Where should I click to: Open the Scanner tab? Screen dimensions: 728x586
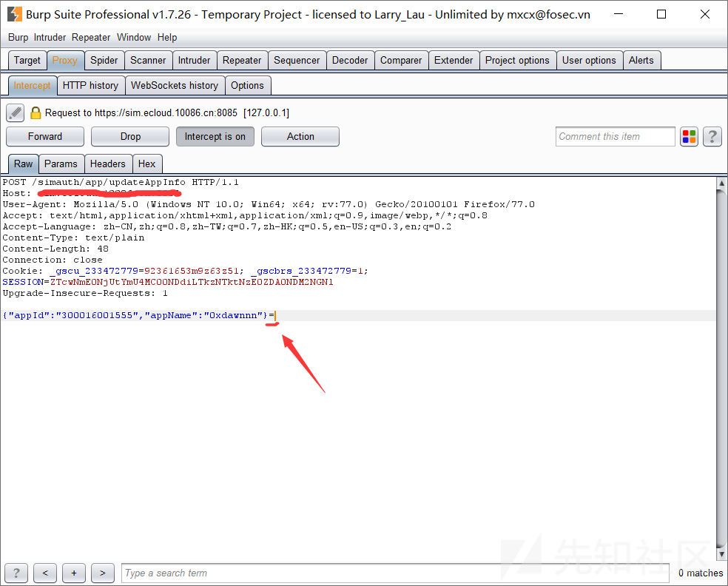tap(148, 61)
